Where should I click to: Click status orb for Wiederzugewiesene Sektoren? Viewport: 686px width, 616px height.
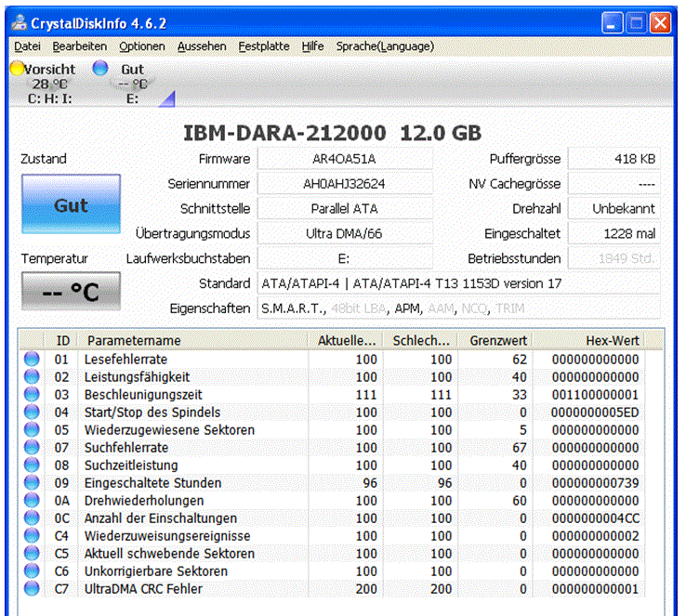[x=32, y=430]
